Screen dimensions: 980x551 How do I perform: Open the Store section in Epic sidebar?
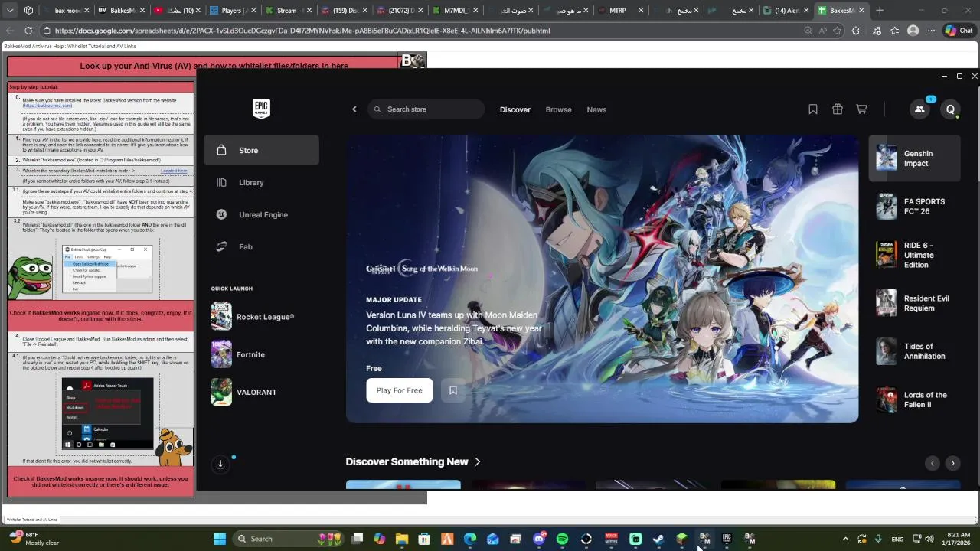click(261, 150)
